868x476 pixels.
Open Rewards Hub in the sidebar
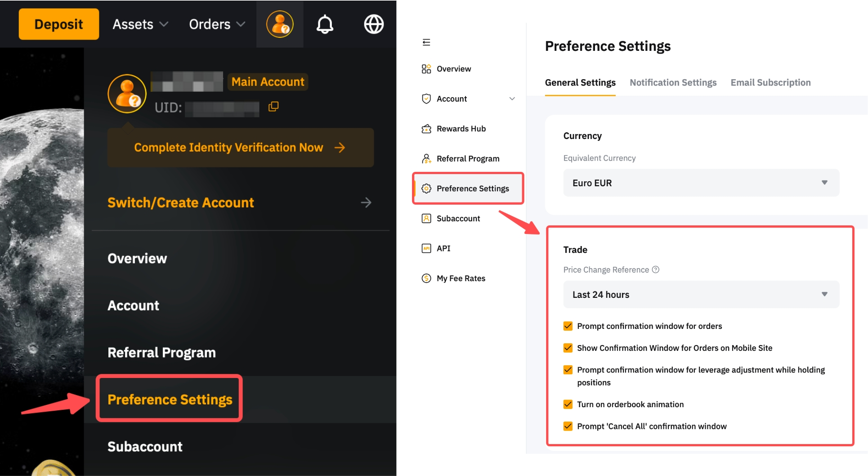[461, 129]
